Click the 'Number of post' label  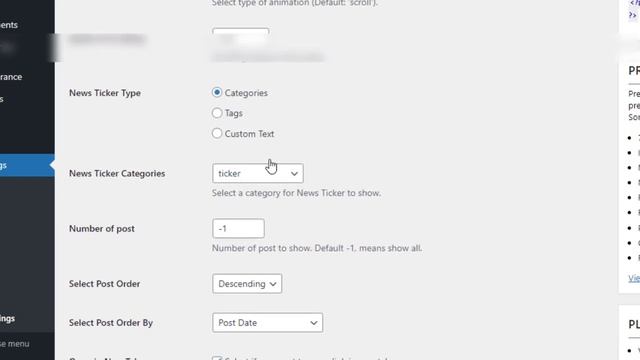pyautogui.click(x=102, y=229)
